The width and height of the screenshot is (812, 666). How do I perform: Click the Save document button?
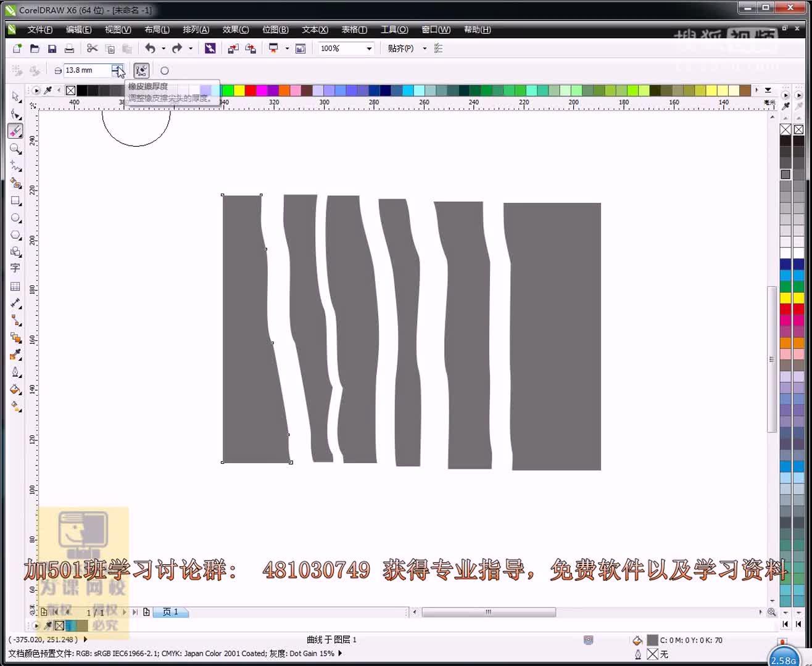(x=52, y=48)
